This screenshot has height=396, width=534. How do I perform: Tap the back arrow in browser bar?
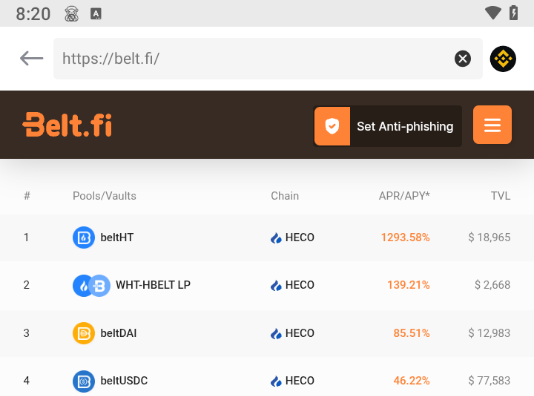point(31,59)
